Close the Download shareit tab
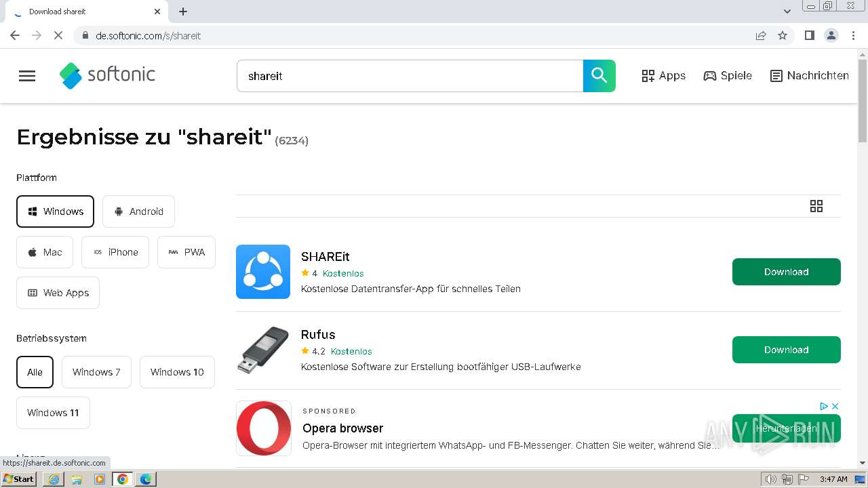The image size is (868, 488). click(x=157, y=12)
